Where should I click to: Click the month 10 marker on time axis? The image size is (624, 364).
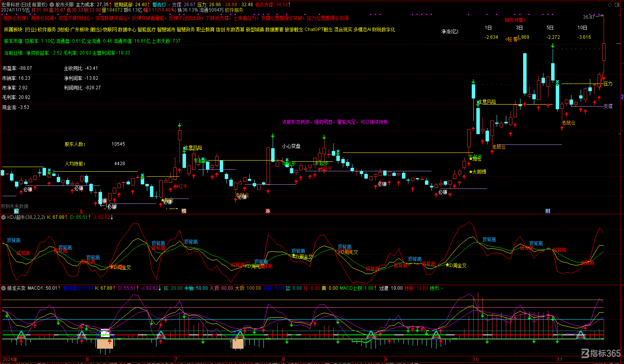point(476,359)
